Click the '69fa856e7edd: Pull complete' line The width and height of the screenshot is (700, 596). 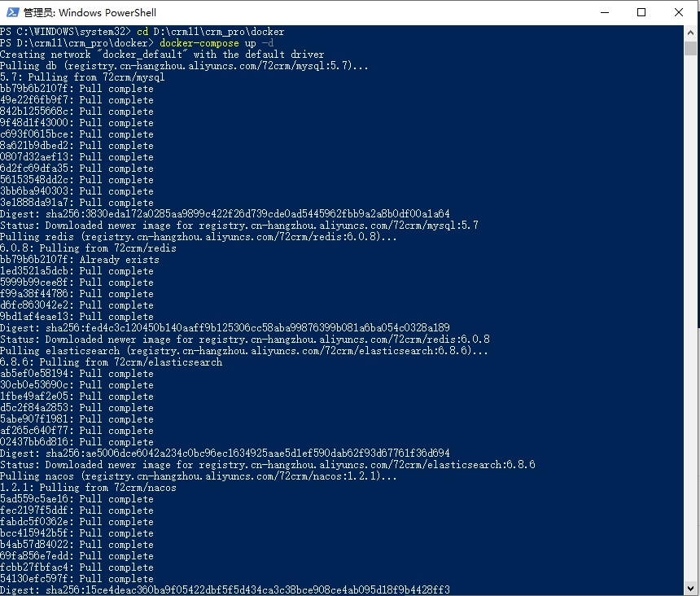[x=77, y=556]
